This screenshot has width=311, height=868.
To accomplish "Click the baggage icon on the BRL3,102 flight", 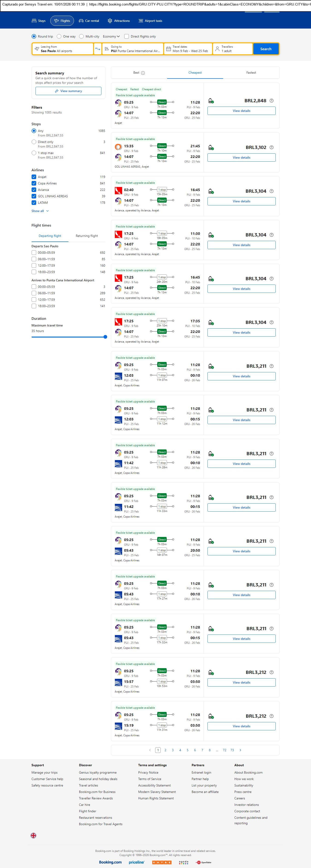I will 211,148.
